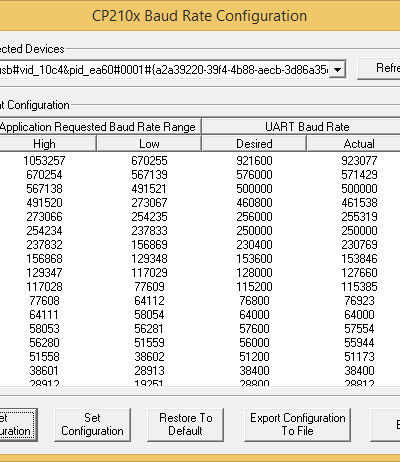
Task: Open the connected devices dropdown arrow
Action: tap(337, 70)
